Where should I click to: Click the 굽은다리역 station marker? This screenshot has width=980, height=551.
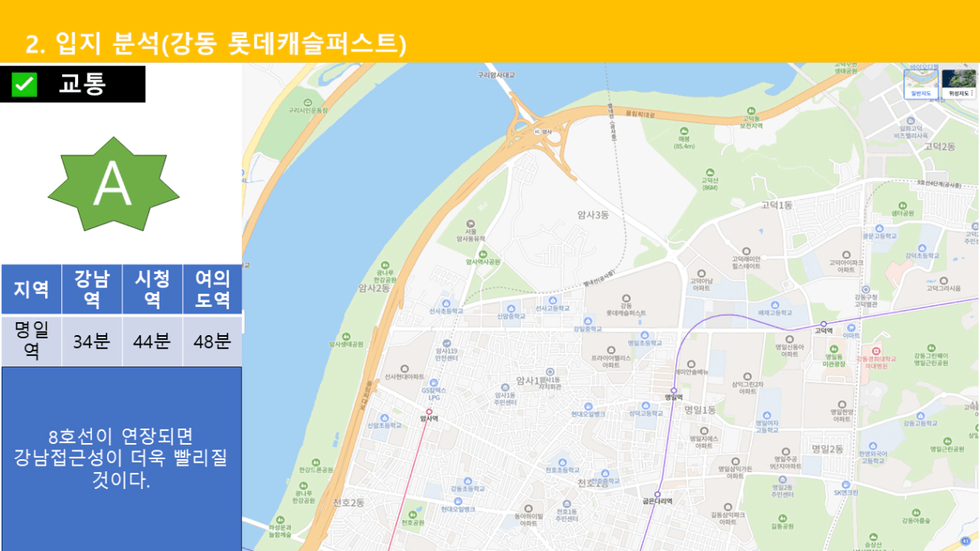point(658,494)
